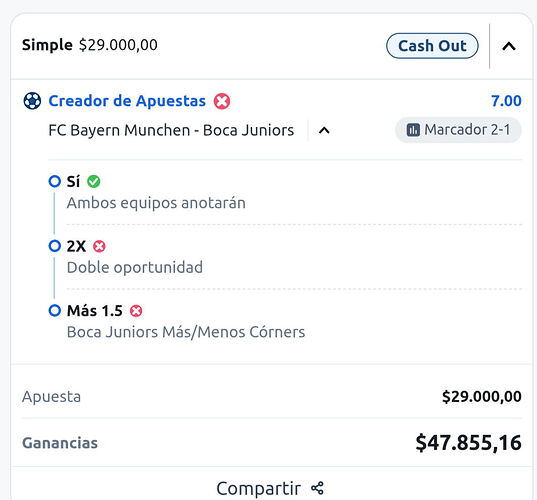537x500 pixels.
Task: Open the Cash Out option
Action: tap(432, 46)
